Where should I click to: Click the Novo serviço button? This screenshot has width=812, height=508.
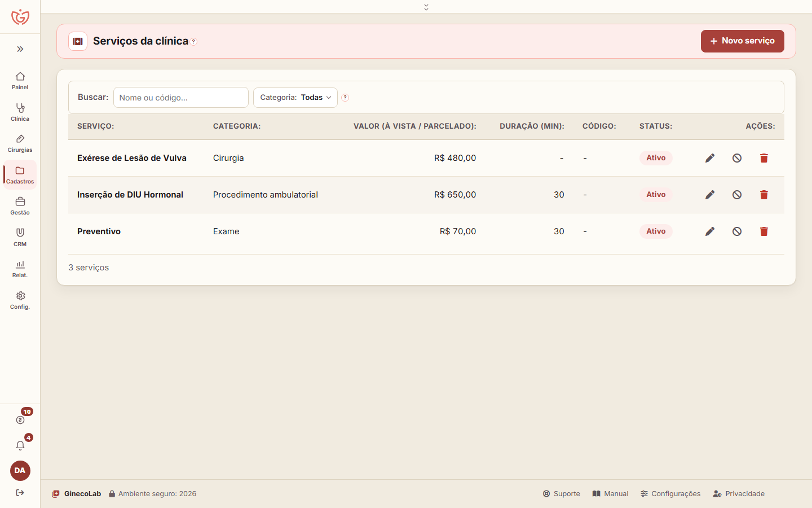742,41
